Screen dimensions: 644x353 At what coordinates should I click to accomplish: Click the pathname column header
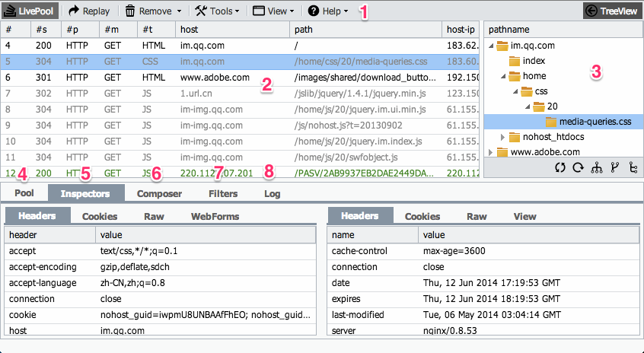click(563, 30)
